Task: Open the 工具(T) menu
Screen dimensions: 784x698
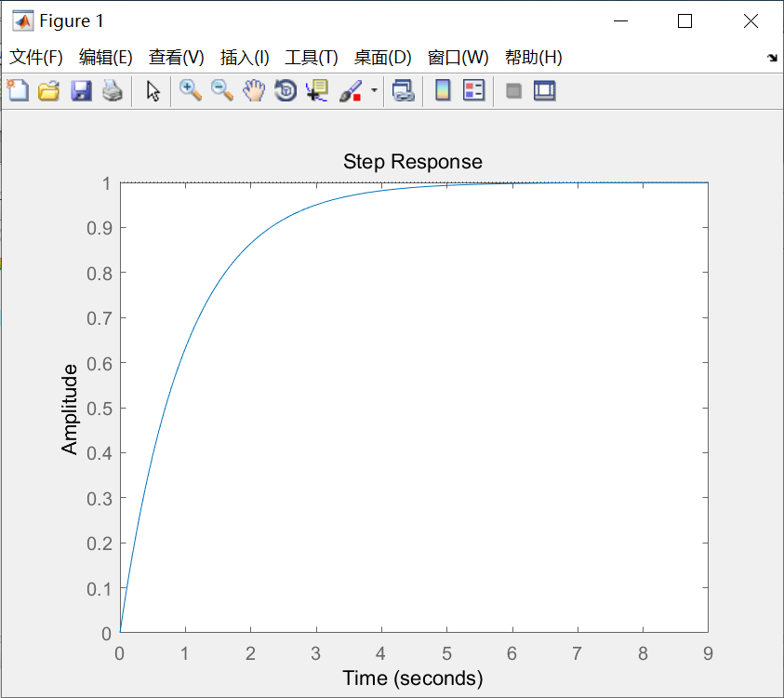Action: pyautogui.click(x=311, y=57)
